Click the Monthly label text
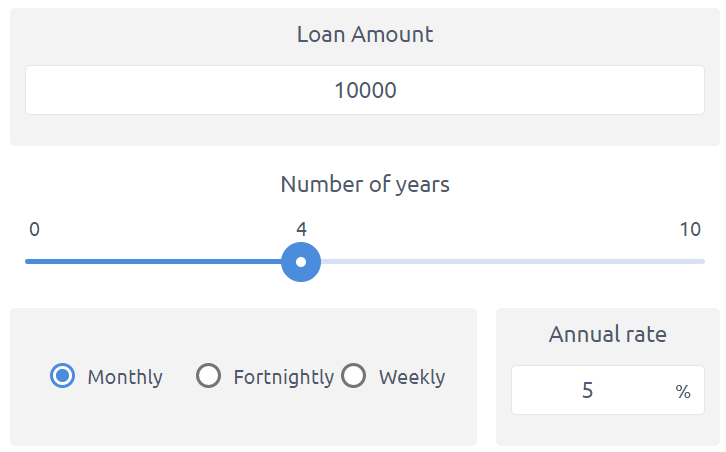This screenshot has width=726, height=452. pos(125,377)
